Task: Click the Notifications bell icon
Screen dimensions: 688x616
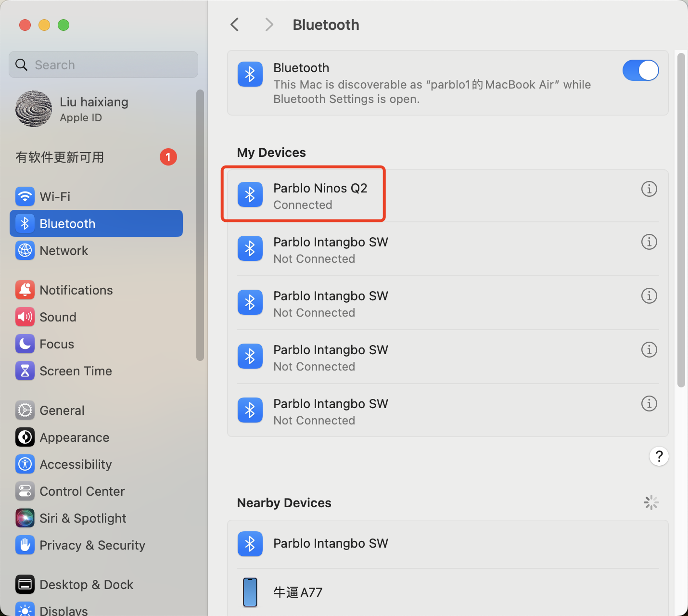Action: [x=25, y=290]
